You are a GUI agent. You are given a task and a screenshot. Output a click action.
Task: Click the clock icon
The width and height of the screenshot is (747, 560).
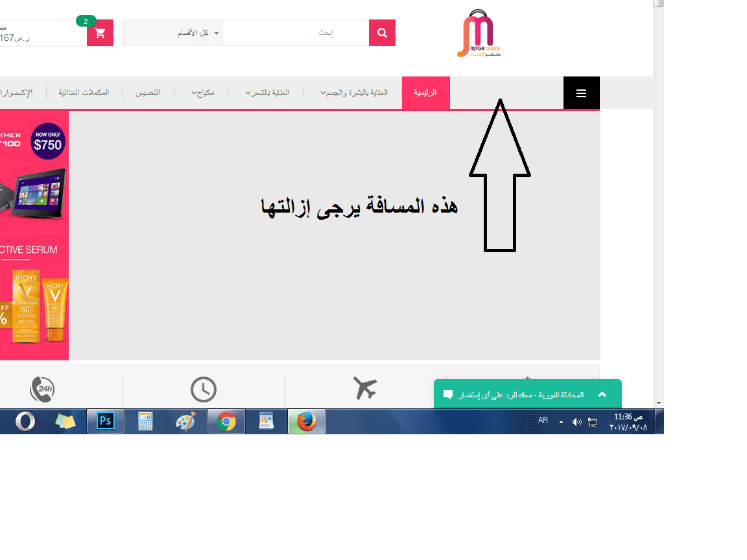(204, 390)
